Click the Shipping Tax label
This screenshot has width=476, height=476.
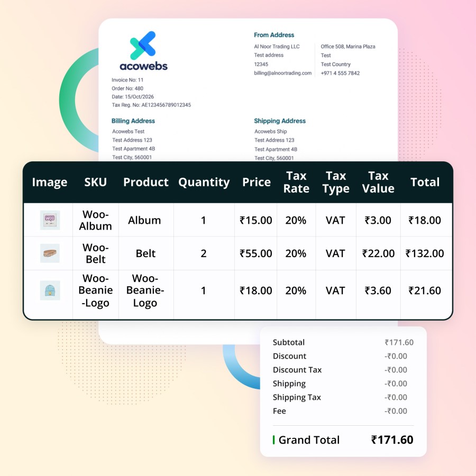coord(297,397)
